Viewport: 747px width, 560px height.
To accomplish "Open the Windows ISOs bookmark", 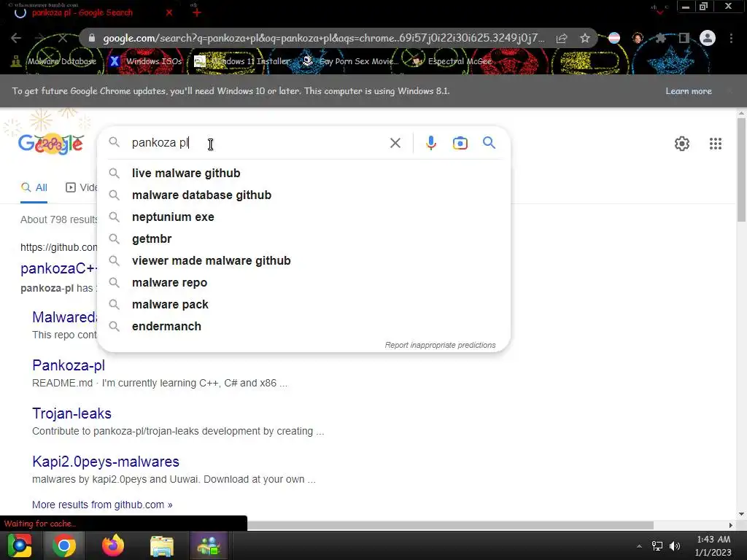I will 146,61.
